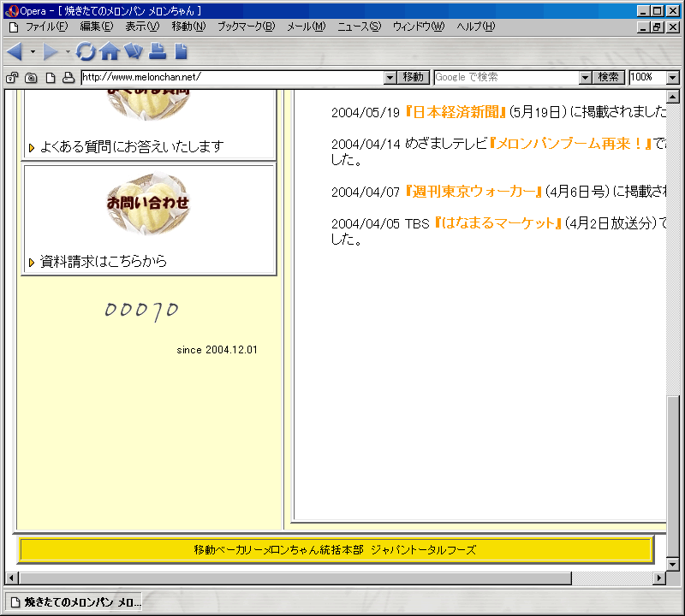685x616 pixels.
Task: Restore the inner document window
Action: [x=657, y=27]
